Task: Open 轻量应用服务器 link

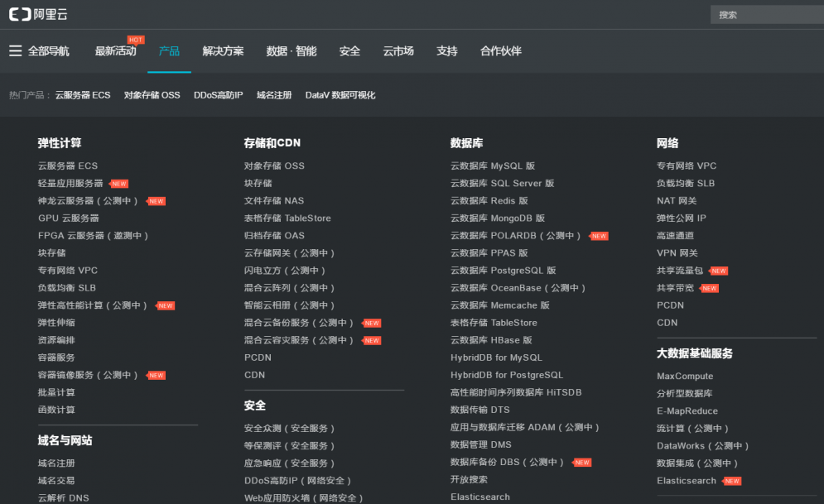Action: click(70, 183)
